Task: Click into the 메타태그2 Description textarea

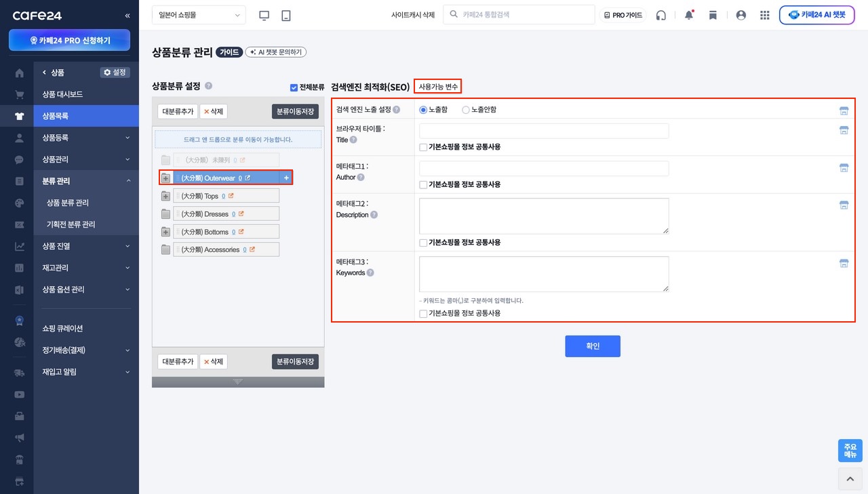Action: tap(544, 216)
